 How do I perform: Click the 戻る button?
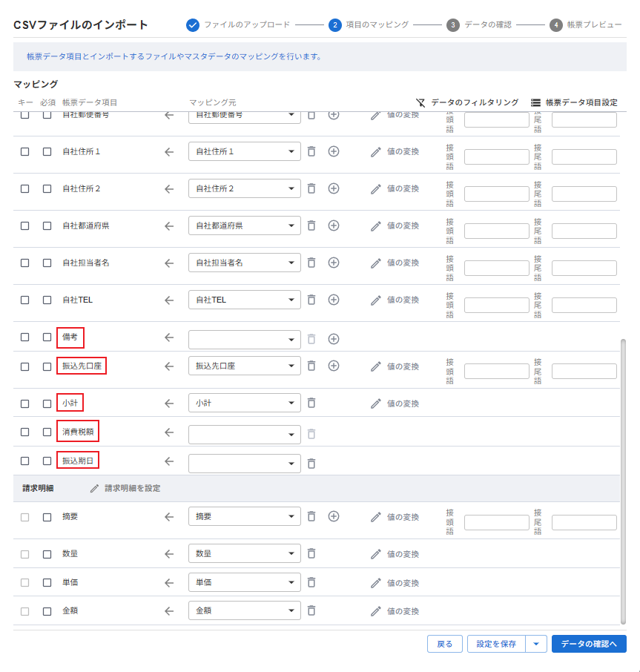click(444, 644)
